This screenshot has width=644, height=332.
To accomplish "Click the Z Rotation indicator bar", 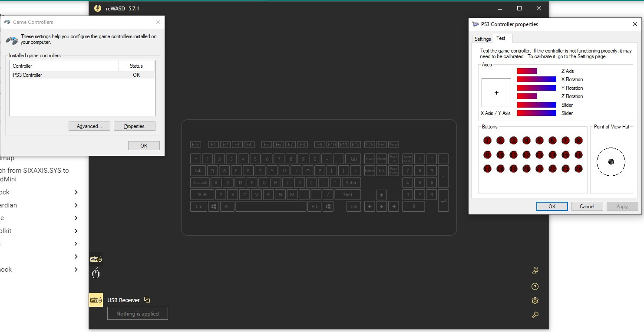I will (x=527, y=96).
